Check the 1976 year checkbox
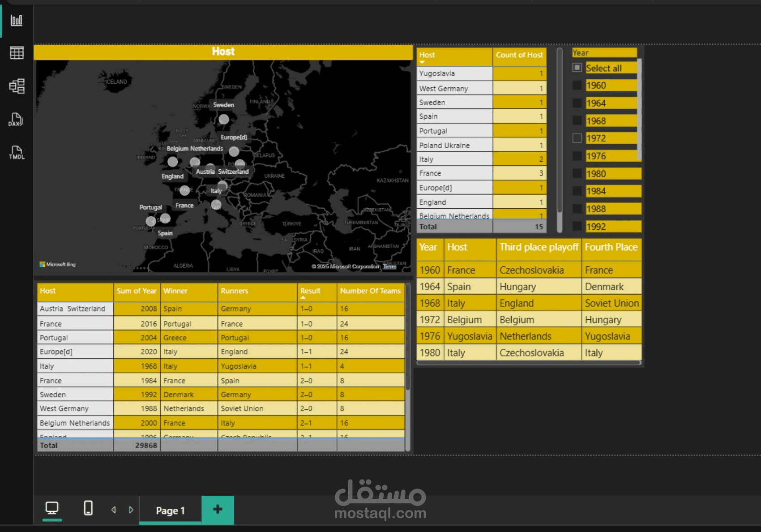Image resolution: width=761 pixels, height=532 pixels. tap(577, 156)
